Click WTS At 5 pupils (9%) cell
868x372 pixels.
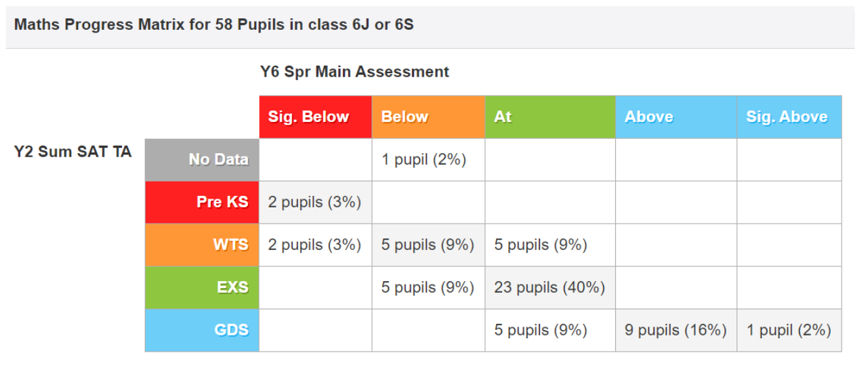coord(550,245)
